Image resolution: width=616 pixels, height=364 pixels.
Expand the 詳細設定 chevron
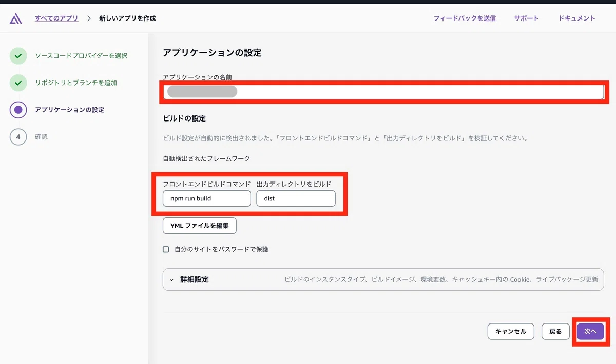pyautogui.click(x=172, y=280)
